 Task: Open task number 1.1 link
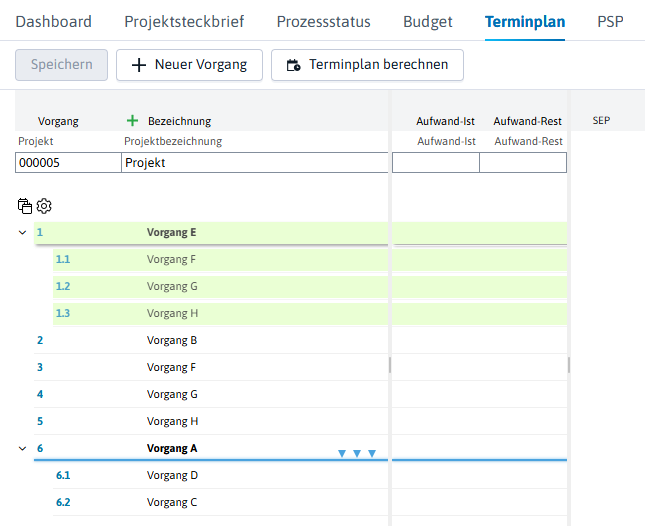tap(63, 260)
